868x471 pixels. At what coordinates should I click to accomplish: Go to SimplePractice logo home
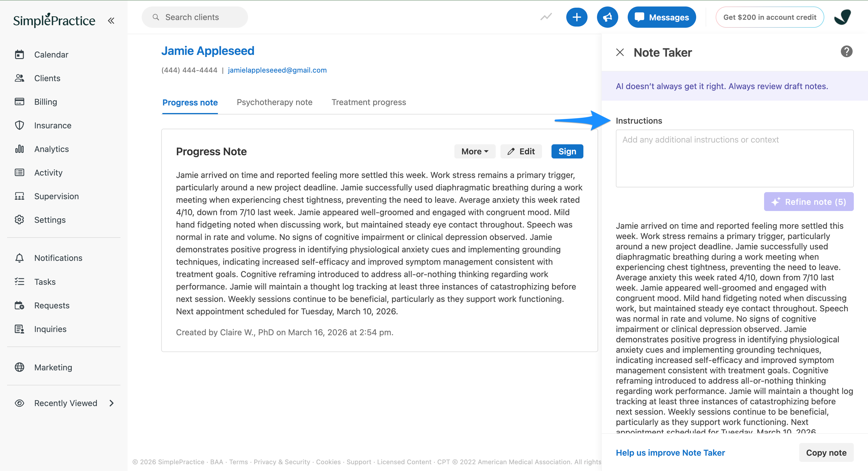click(x=54, y=20)
